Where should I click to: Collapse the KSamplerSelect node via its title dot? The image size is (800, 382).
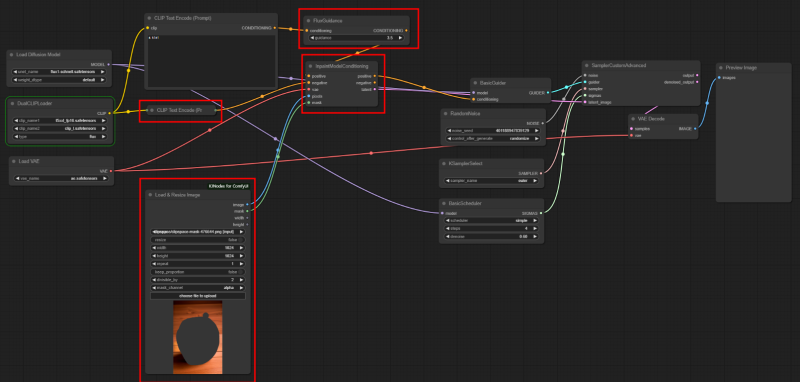click(444, 164)
